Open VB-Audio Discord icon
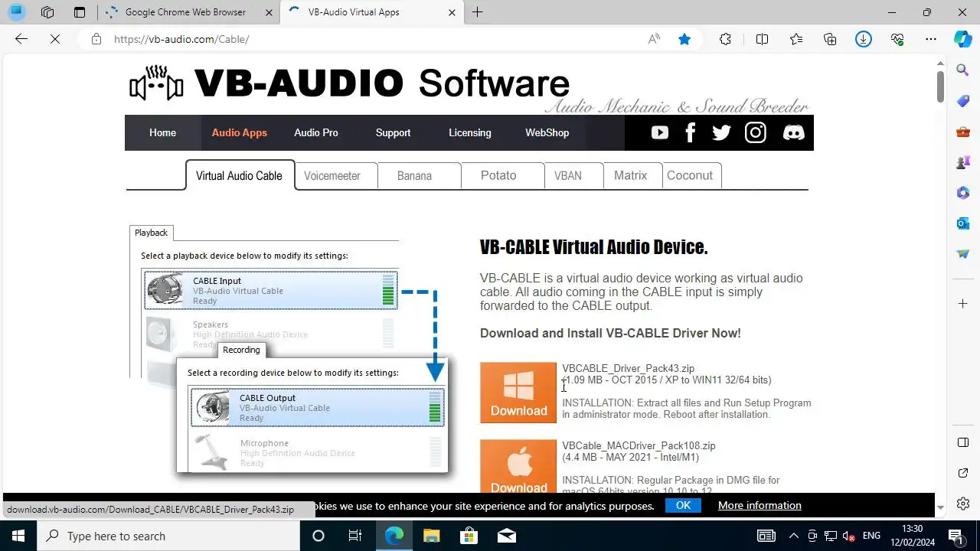Image resolution: width=980 pixels, height=551 pixels. [794, 133]
